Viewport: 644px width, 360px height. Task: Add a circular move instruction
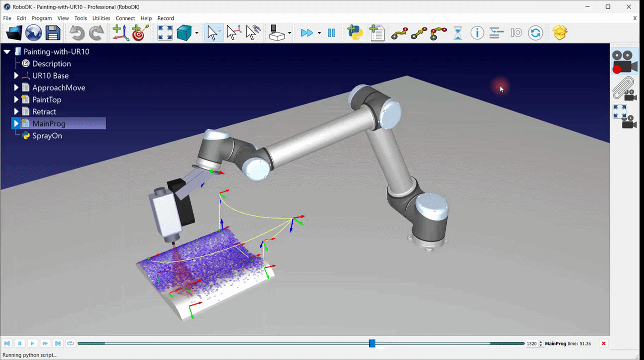click(439, 33)
